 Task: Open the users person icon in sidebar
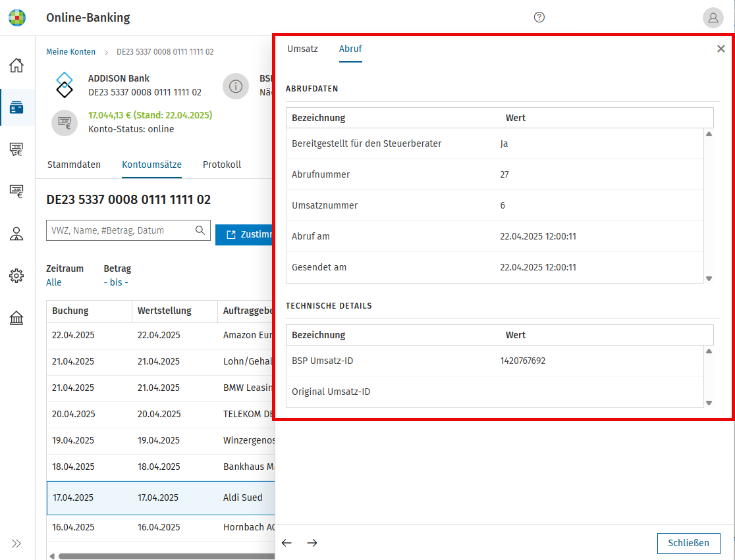point(16,234)
